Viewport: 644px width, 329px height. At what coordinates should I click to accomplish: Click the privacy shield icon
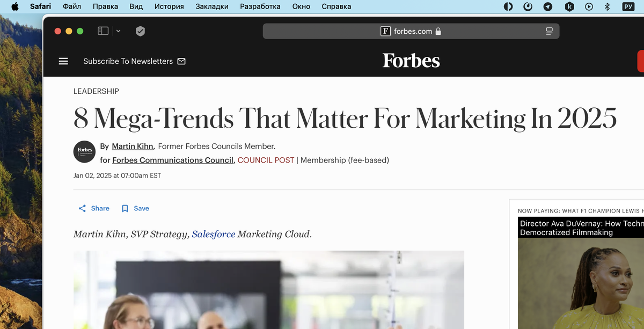tap(140, 31)
